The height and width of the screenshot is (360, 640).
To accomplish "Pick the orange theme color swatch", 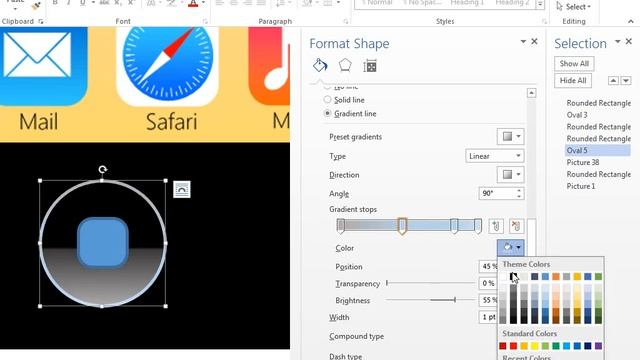I will 556,277.
